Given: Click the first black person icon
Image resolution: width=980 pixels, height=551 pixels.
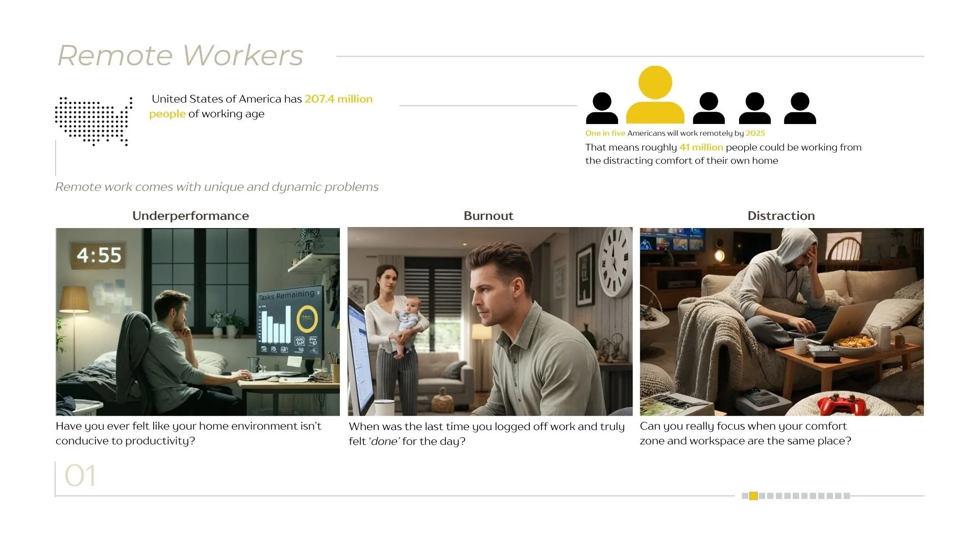Looking at the screenshot, I should click(602, 108).
